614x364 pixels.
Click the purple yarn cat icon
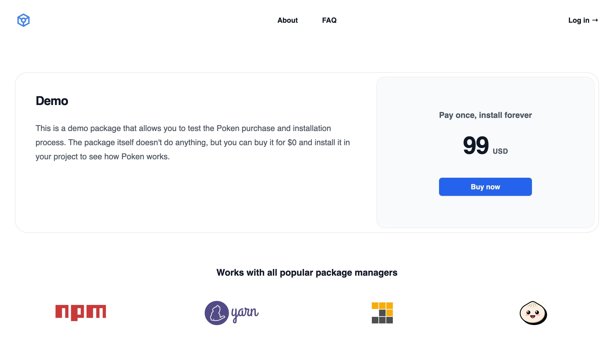tap(217, 313)
